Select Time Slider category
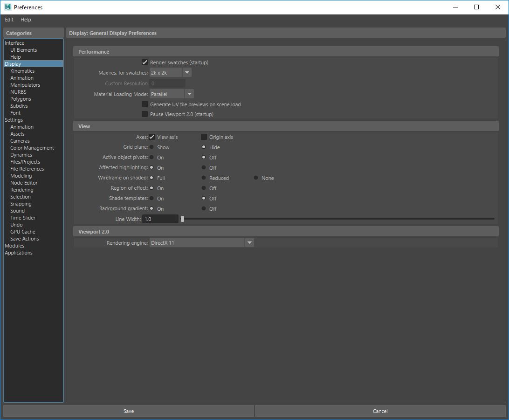This screenshot has height=420, width=509. [22, 218]
